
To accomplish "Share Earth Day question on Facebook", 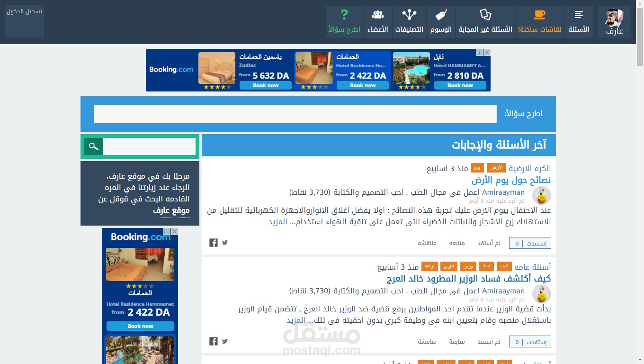I will click(214, 243).
